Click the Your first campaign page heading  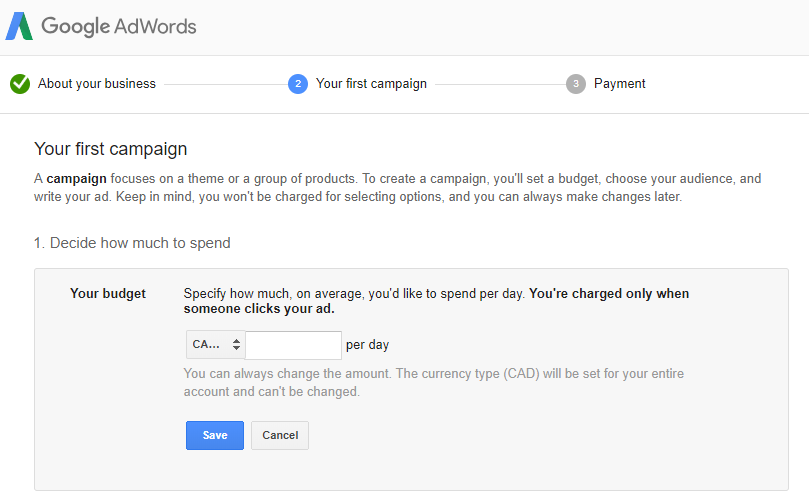[x=110, y=149]
